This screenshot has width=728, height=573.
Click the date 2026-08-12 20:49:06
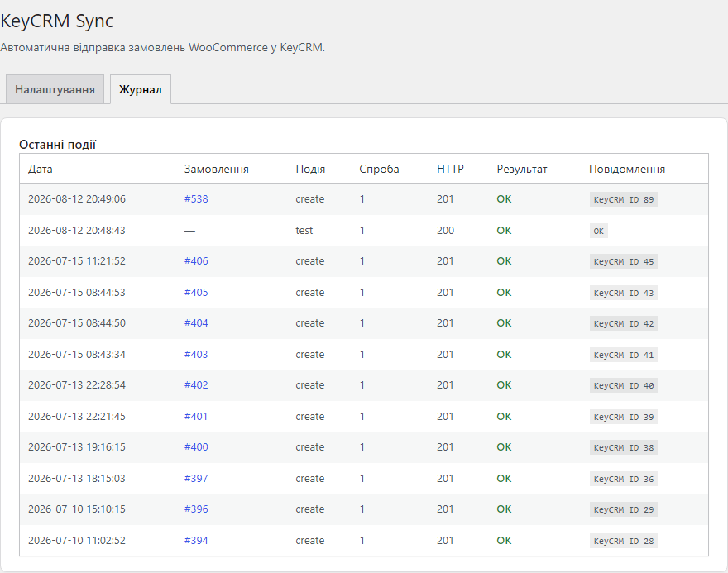[77, 199]
